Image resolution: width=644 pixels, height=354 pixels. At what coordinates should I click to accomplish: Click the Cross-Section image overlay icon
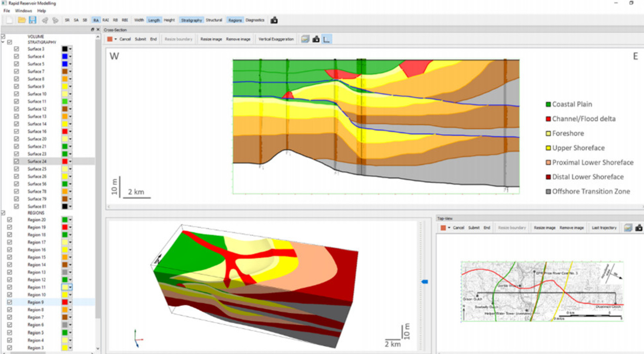305,39
